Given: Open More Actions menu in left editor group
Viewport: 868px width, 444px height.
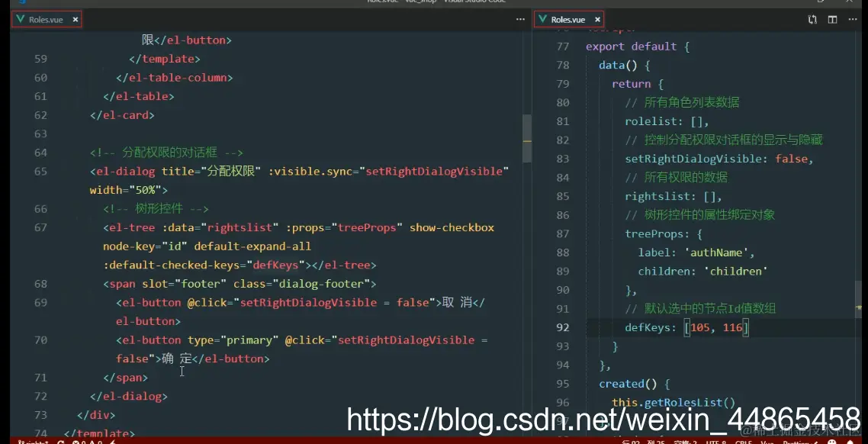Looking at the screenshot, I should click(x=520, y=19).
